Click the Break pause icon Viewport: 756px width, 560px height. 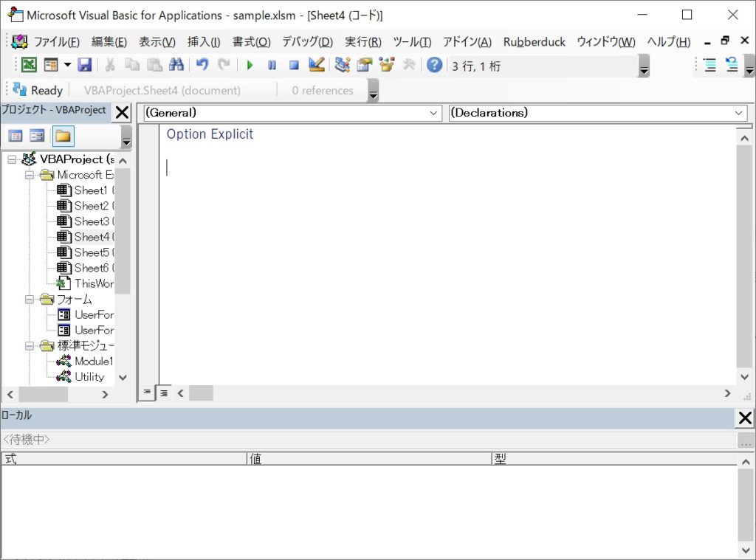click(272, 65)
